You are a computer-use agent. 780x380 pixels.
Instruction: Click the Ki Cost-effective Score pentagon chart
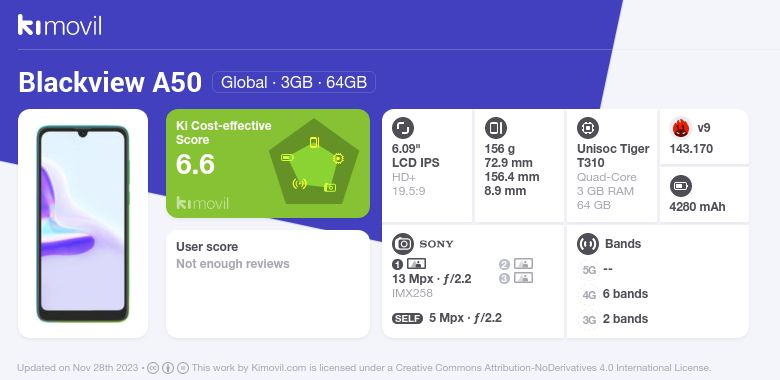pos(314,161)
